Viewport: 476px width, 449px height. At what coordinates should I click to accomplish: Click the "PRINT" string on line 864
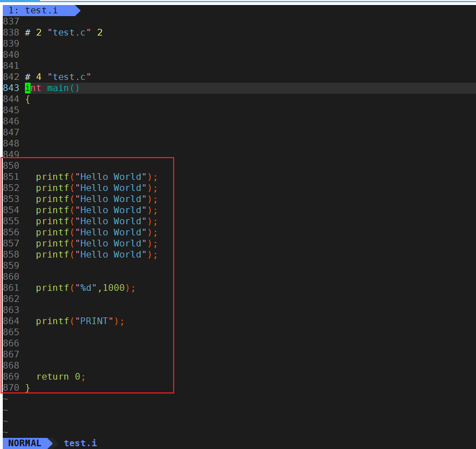coord(97,321)
